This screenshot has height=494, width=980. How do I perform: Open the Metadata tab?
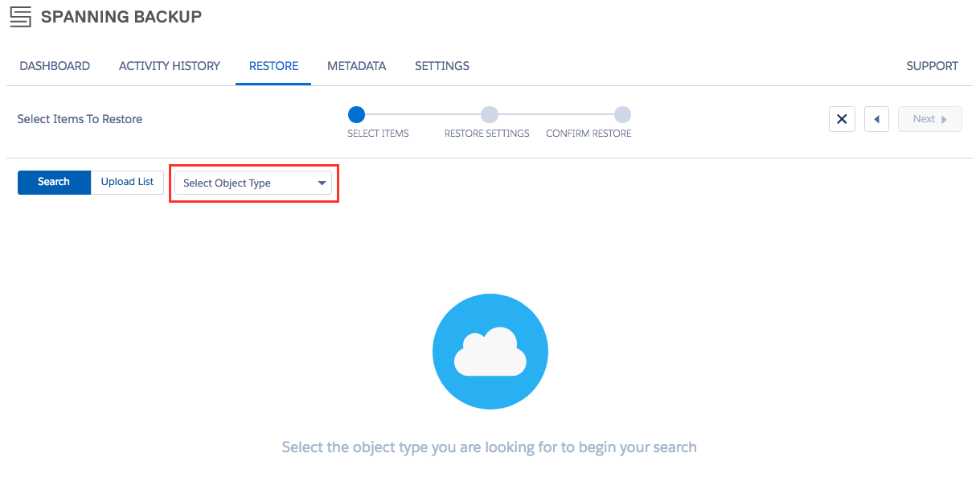(x=356, y=66)
